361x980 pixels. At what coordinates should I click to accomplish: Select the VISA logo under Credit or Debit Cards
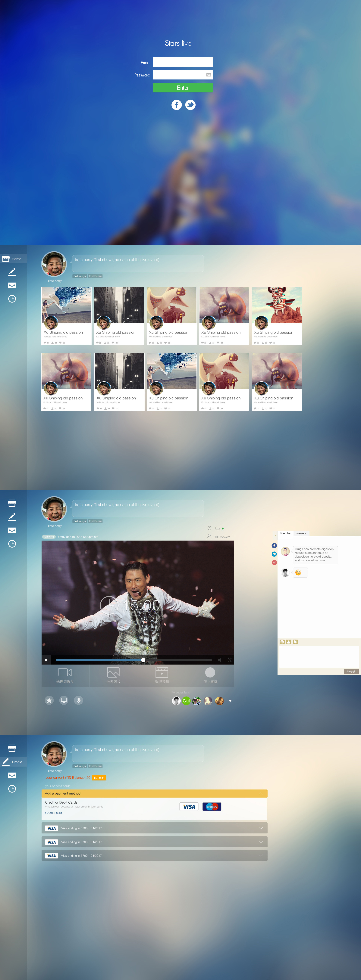(189, 807)
